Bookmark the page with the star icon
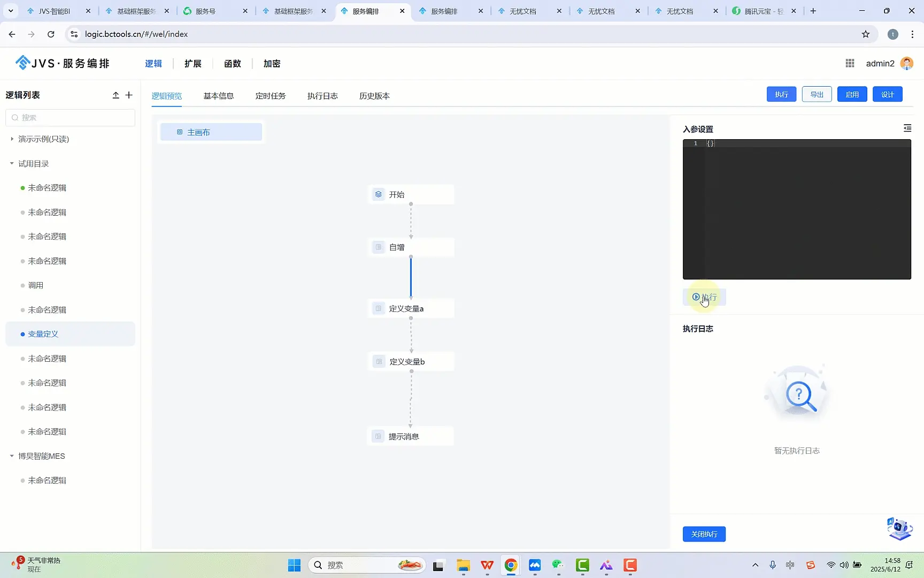 pos(866,34)
